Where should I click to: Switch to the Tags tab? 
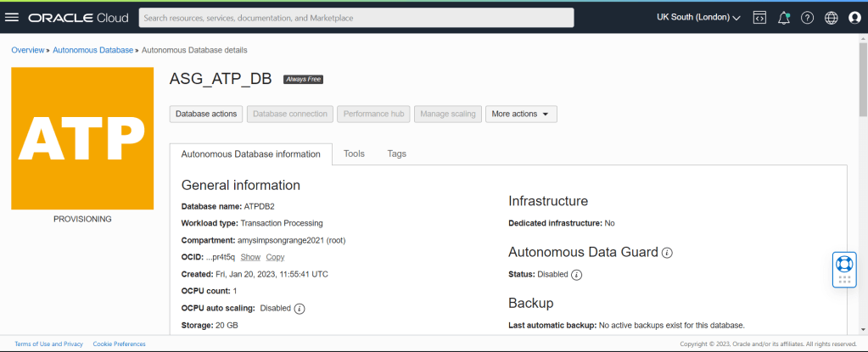click(396, 154)
